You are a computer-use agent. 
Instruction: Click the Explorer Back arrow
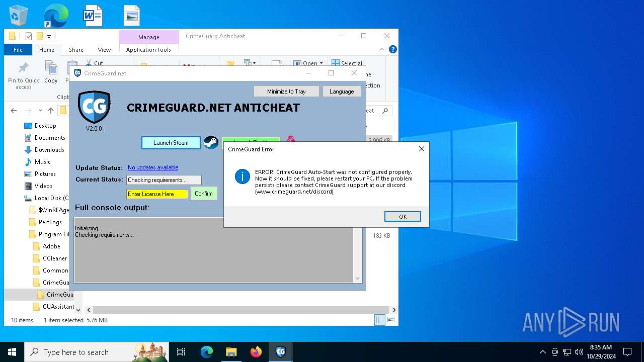[14, 111]
